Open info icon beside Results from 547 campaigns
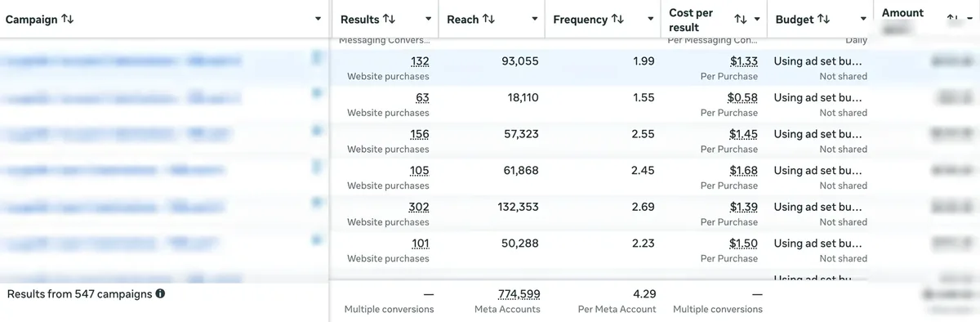The width and height of the screenshot is (980, 322). (160, 293)
